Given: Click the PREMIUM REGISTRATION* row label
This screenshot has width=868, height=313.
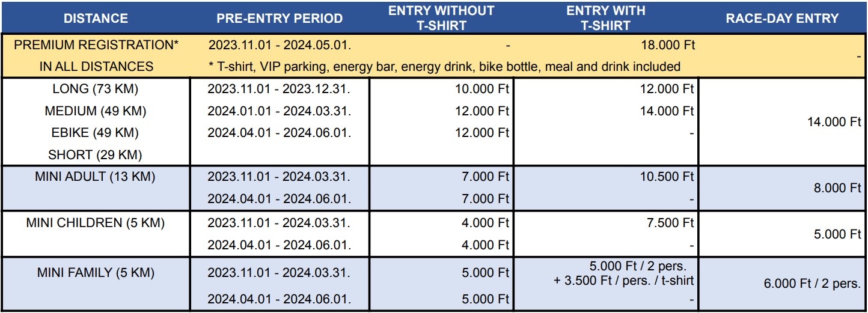Looking at the screenshot, I should [96, 45].
